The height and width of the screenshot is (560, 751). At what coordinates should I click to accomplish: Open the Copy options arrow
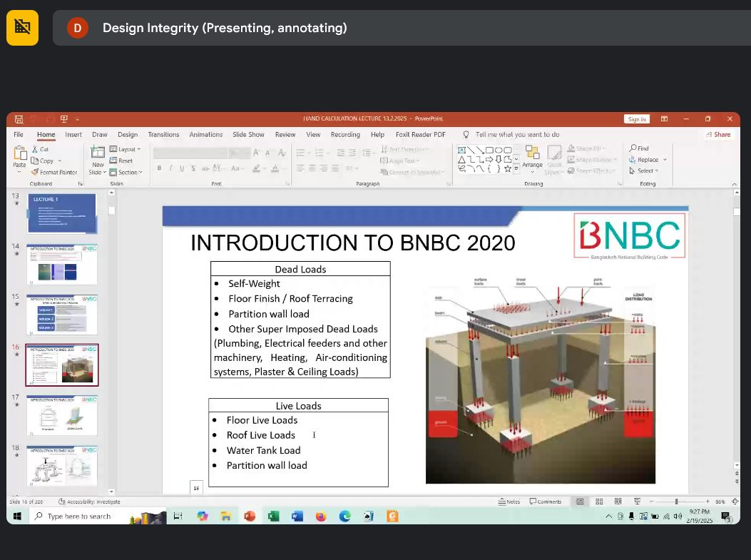point(60,161)
